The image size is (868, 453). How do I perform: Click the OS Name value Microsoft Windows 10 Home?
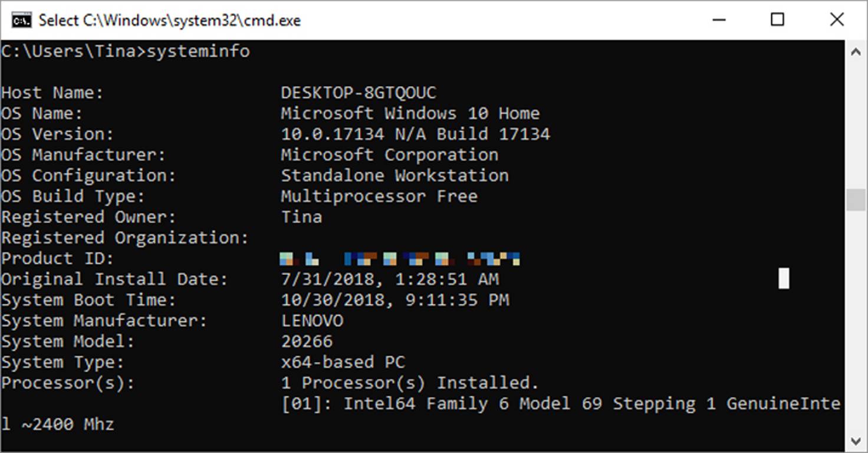(x=410, y=113)
